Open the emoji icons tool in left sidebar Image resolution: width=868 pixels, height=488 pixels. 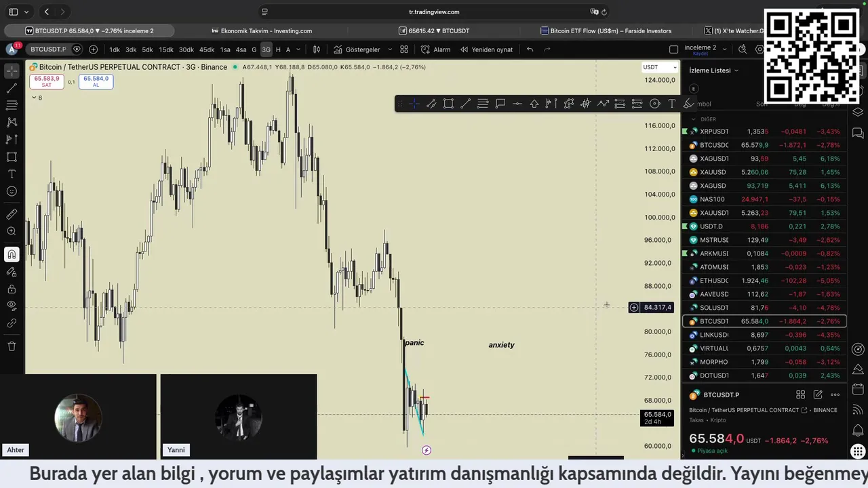(x=12, y=191)
